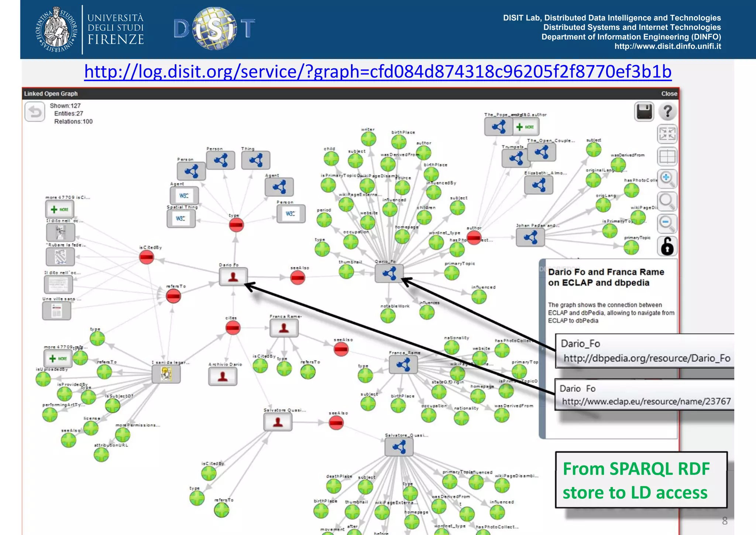Click the fit-to-screen arrows icon
The height and width of the screenshot is (535, 756).
[667, 134]
